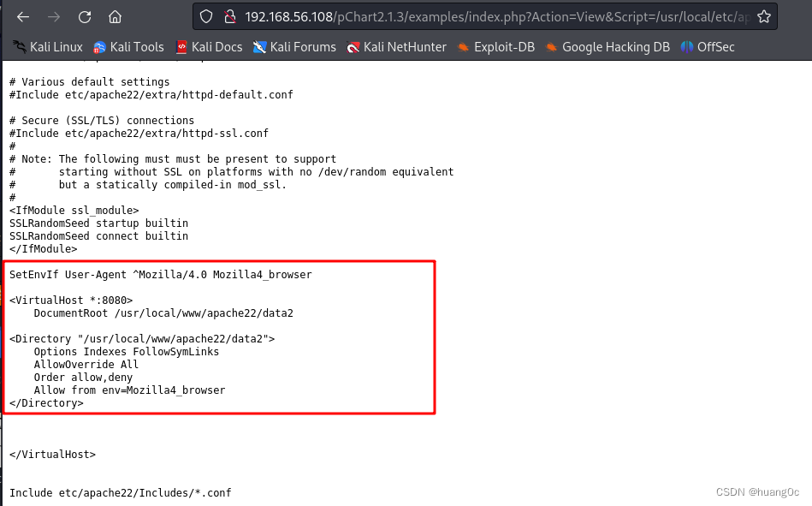Click '#Include etc/apache22/extra/httpd-ssl.conf' line
Viewport: 812px width, 506px height.
139,134
